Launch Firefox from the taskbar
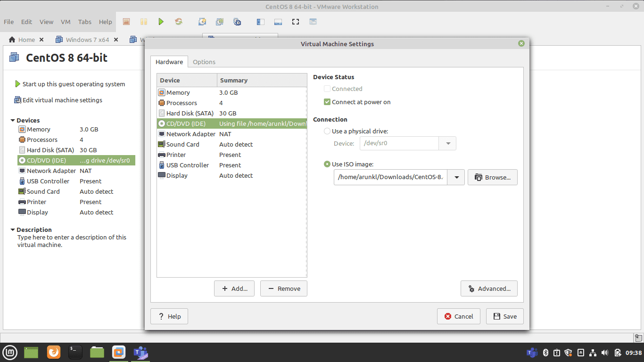644x362 pixels. pos(54,352)
